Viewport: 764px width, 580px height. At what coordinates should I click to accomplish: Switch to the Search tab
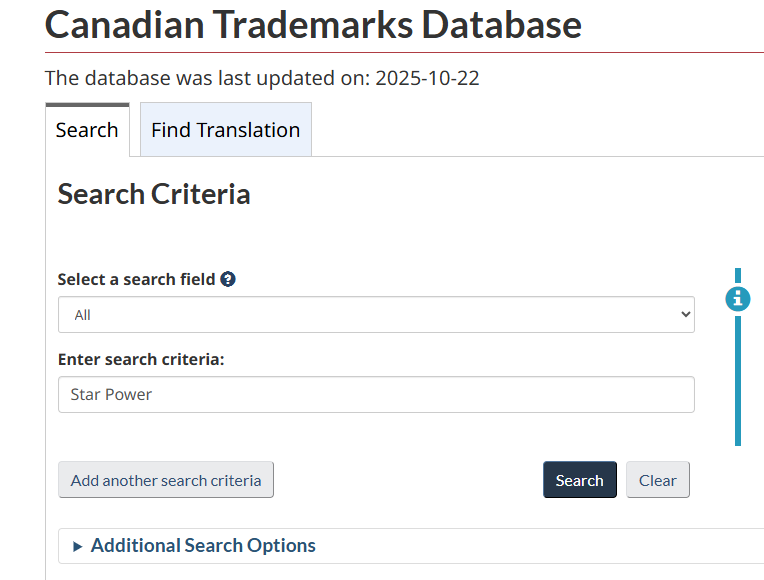click(x=87, y=131)
